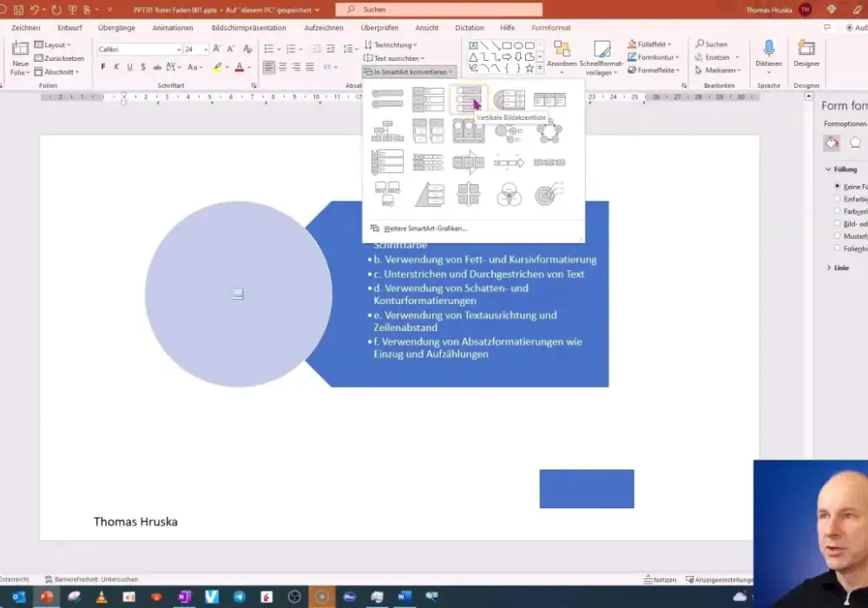Image resolution: width=868 pixels, height=608 pixels.
Task: Toggle italic formatting (K button)
Action: pos(116,67)
